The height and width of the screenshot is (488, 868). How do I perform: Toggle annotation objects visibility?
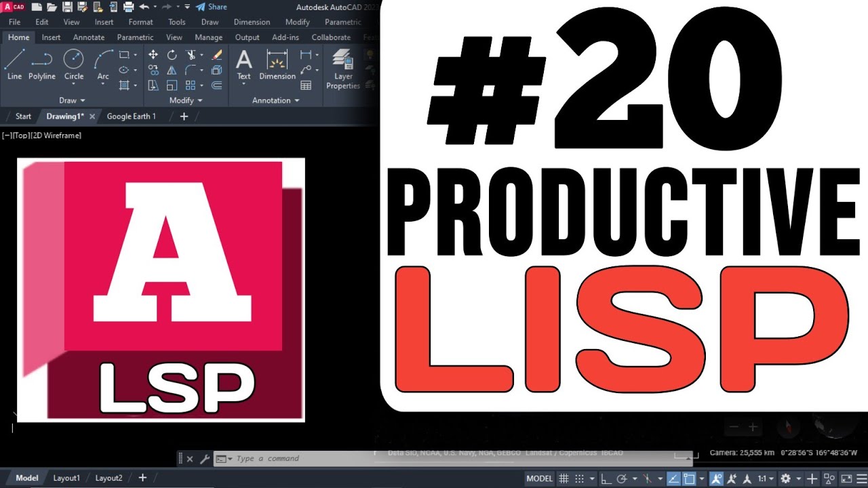click(x=716, y=479)
